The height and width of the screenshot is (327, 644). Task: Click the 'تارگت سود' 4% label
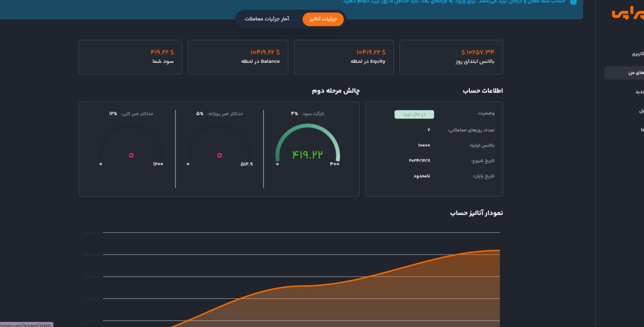307,114
